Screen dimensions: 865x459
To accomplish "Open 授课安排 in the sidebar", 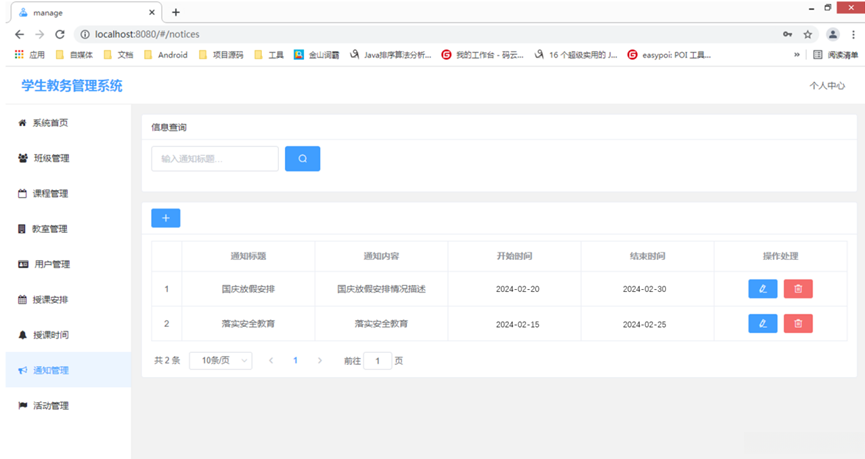I will click(x=68, y=300).
